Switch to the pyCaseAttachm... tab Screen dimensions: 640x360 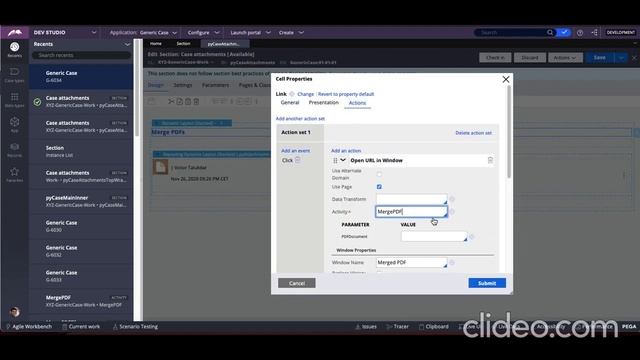[223, 44]
